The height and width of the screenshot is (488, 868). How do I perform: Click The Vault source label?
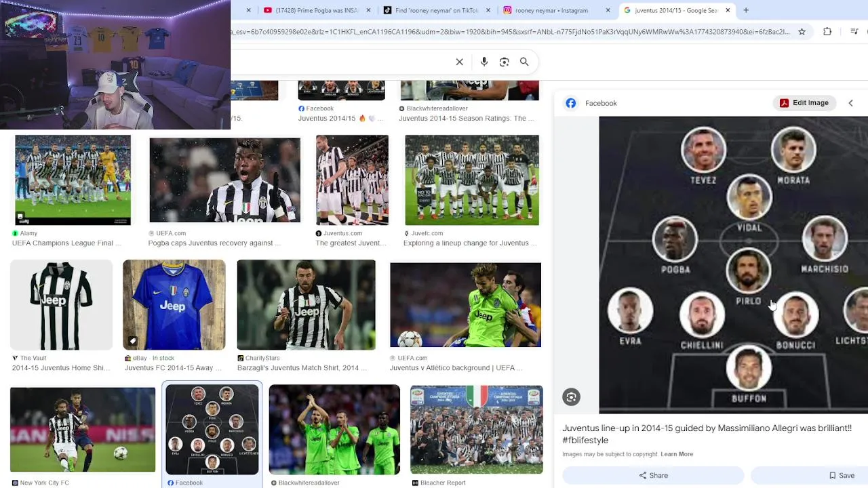click(33, 358)
